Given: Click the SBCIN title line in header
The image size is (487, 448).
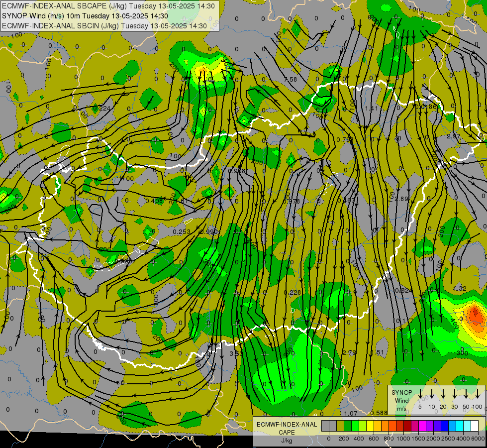Looking at the screenshot, I should (x=104, y=26).
